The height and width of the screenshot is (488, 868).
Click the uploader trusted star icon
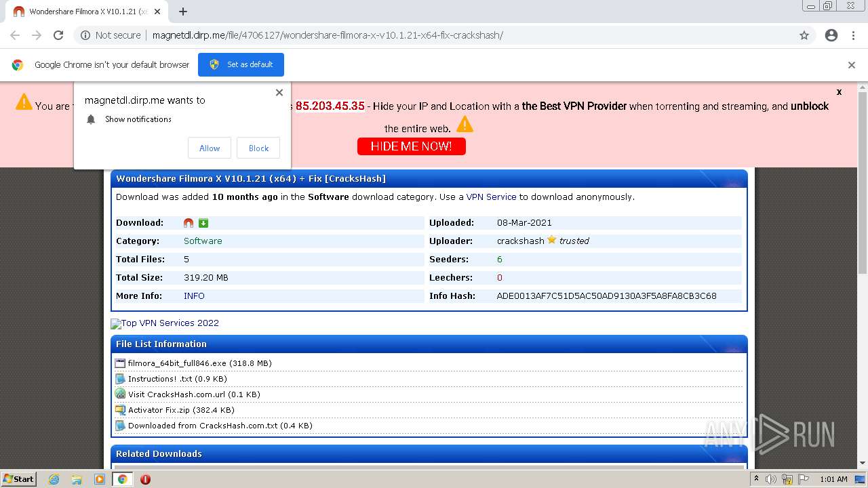pyautogui.click(x=551, y=240)
